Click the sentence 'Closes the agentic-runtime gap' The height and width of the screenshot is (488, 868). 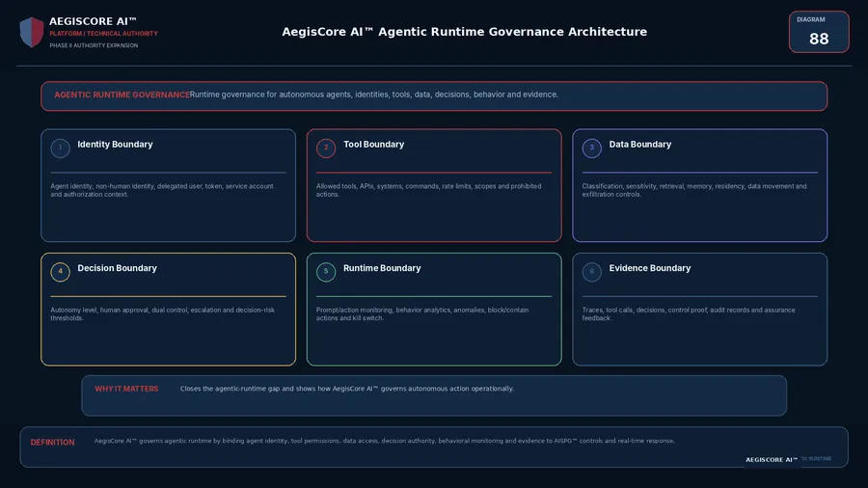347,389
